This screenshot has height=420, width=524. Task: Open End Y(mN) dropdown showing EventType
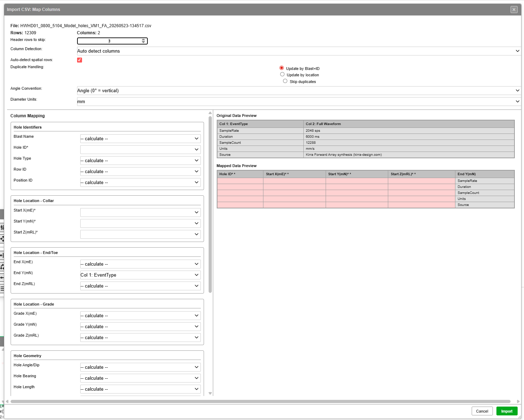[x=140, y=275]
